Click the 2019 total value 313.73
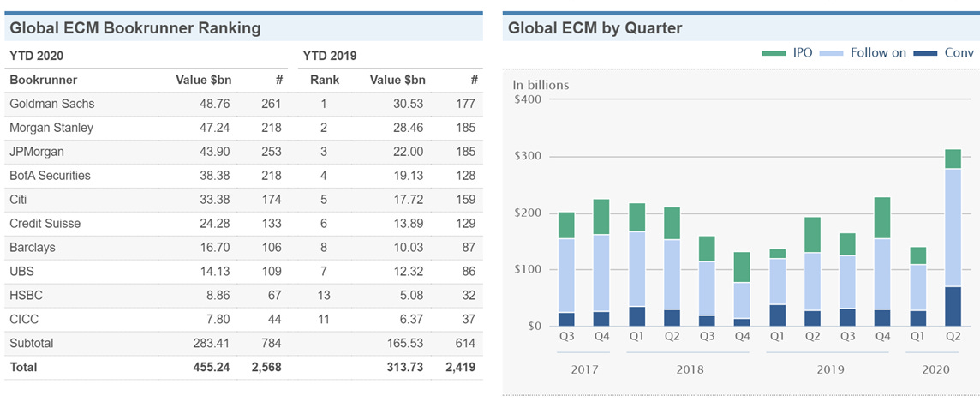The image size is (980, 408). (x=405, y=367)
